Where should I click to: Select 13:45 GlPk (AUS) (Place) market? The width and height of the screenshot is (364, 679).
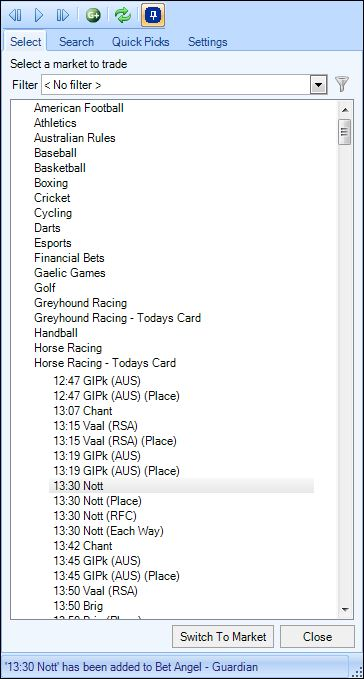(x=116, y=576)
